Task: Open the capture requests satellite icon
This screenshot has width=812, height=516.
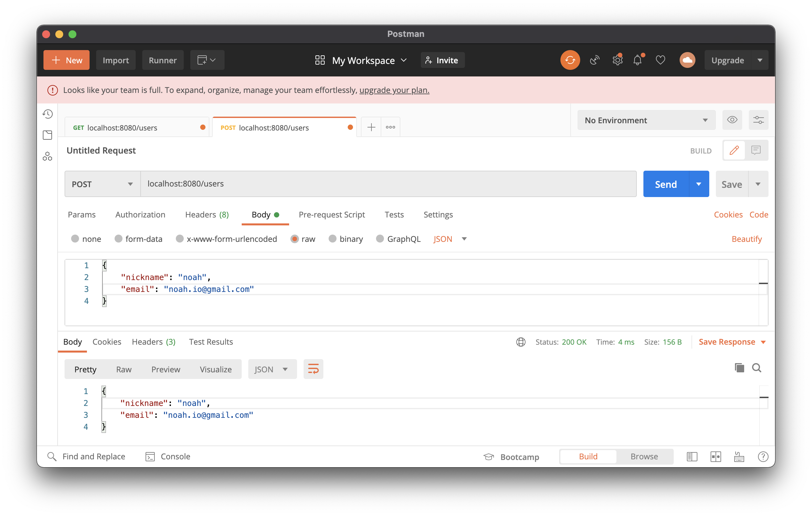Action: pyautogui.click(x=594, y=60)
